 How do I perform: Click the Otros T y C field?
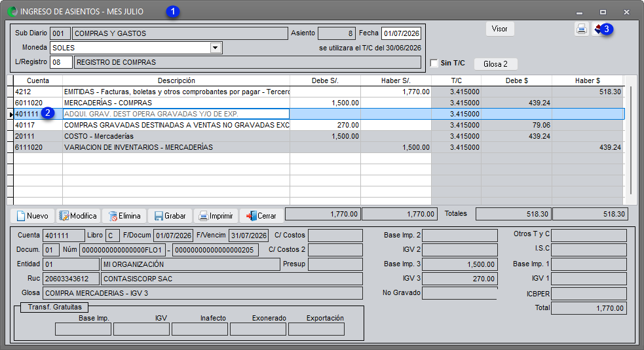[589, 236]
